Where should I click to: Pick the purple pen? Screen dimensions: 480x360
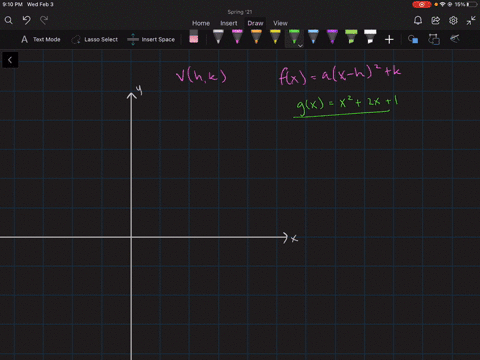tap(332, 37)
